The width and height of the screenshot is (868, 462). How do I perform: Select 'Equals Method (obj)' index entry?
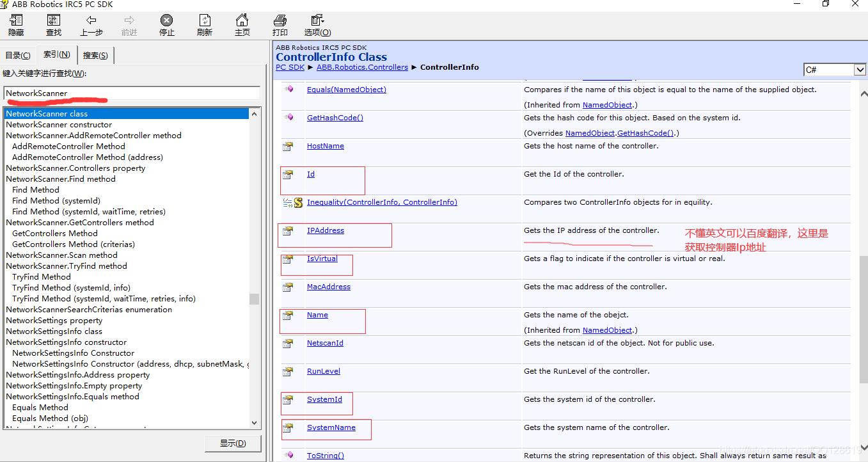(50, 418)
